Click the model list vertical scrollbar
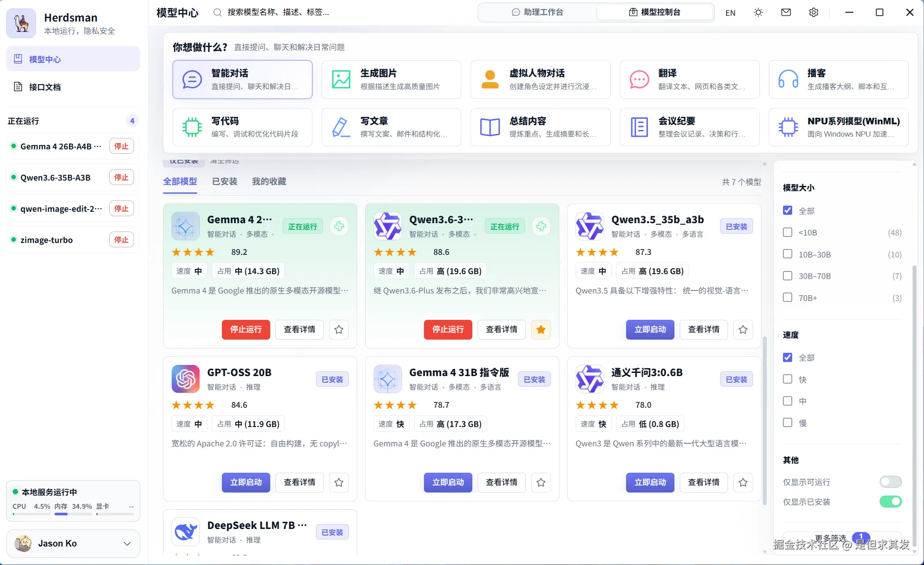 pos(765,421)
